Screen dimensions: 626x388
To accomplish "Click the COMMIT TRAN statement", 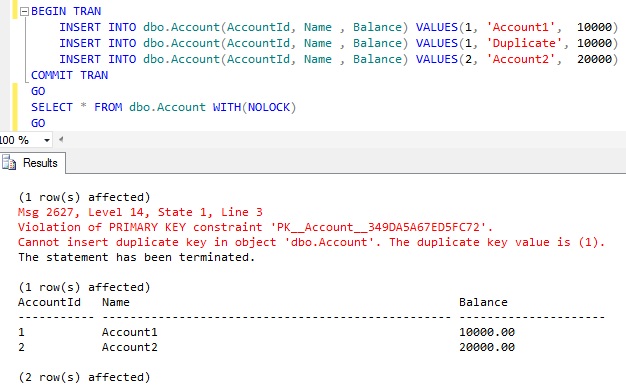I will click(x=69, y=75).
